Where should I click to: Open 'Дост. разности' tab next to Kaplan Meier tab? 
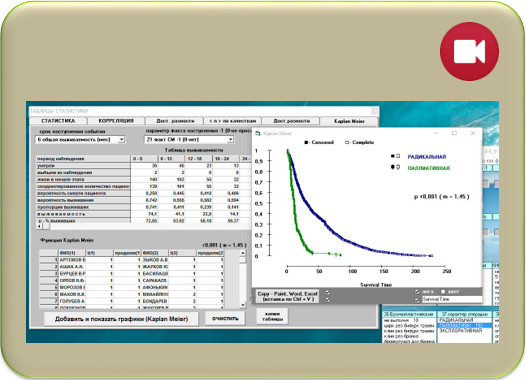(291, 121)
